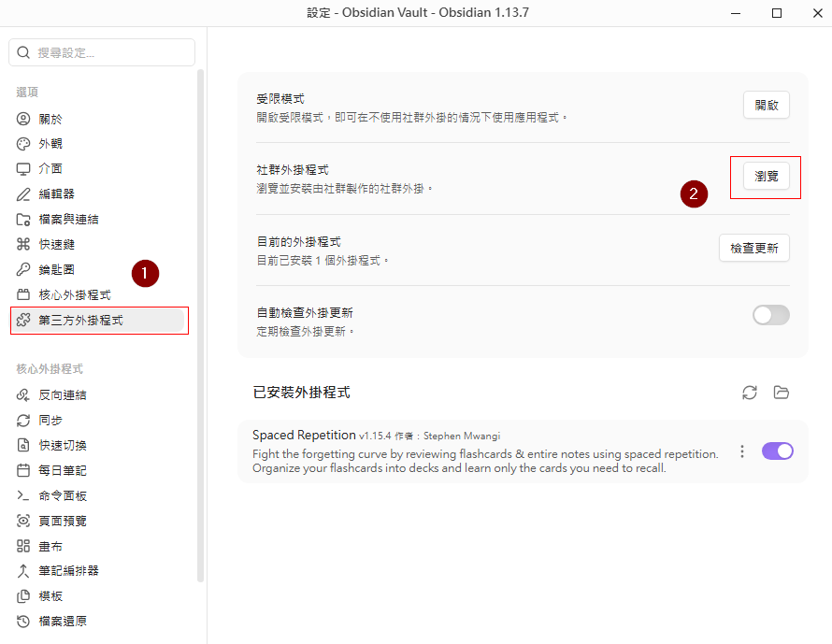832x644 pixels.
Task: Click the 鑰匙圈 key icon
Action: tap(23, 269)
